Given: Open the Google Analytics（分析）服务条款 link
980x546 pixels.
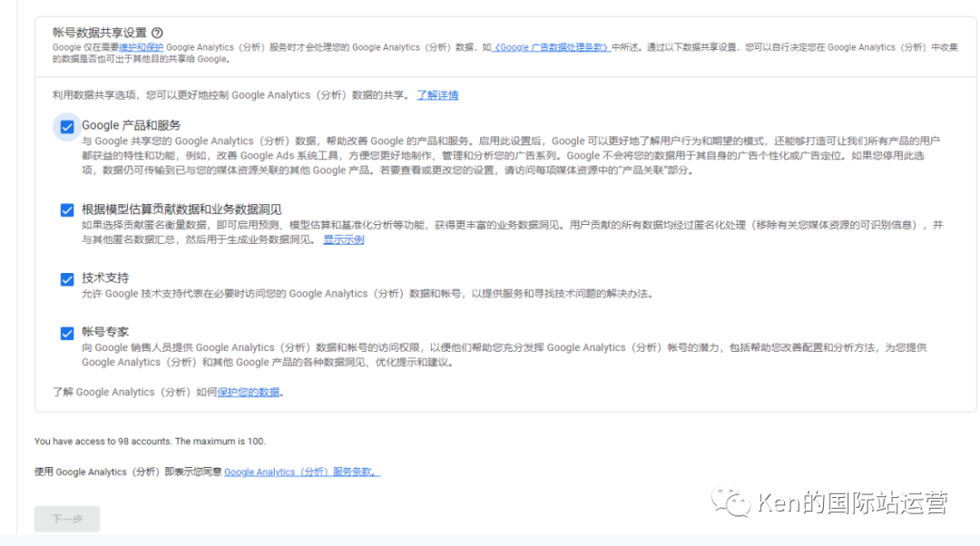Looking at the screenshot, I should pyautogui.click(x=301, y=472).
